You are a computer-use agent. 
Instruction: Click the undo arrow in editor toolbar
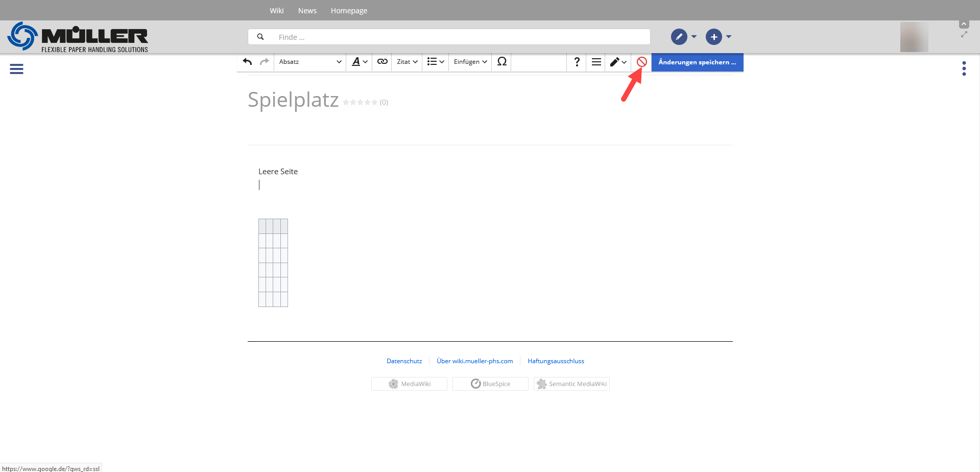[248, 62]
